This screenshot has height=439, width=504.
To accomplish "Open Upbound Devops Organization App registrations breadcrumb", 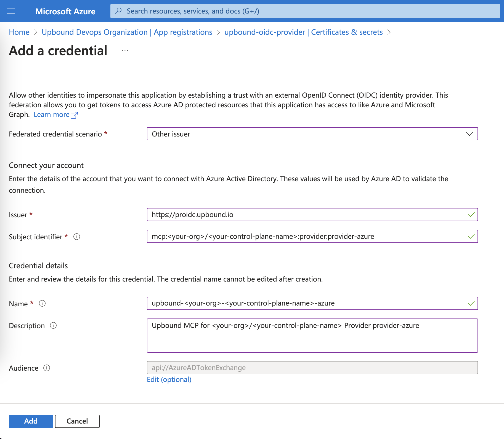I will (x=127, y=32).
